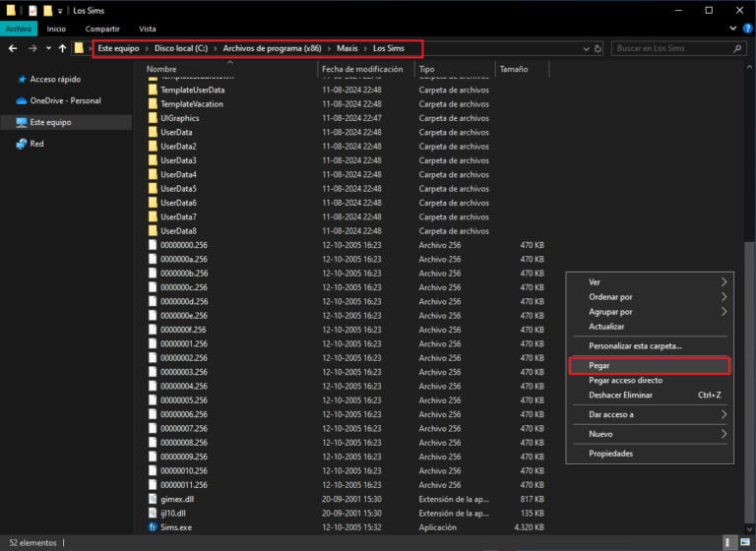Expand the Nuevo submenu
This screenshot has height=551, width=756.
[650, 434]
